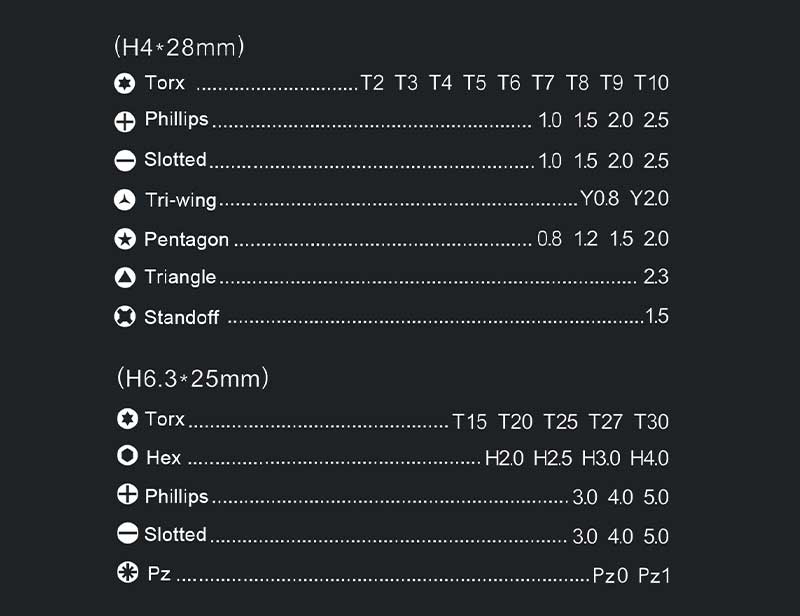The height and width of the screenshot is (616, 800).
Task: Click the Slotted minus icon in H4 section
Action: click(124, 161)
